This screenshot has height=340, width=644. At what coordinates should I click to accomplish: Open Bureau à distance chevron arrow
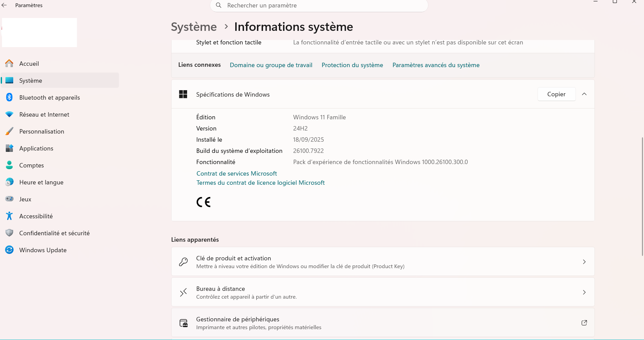coord(584,292)
